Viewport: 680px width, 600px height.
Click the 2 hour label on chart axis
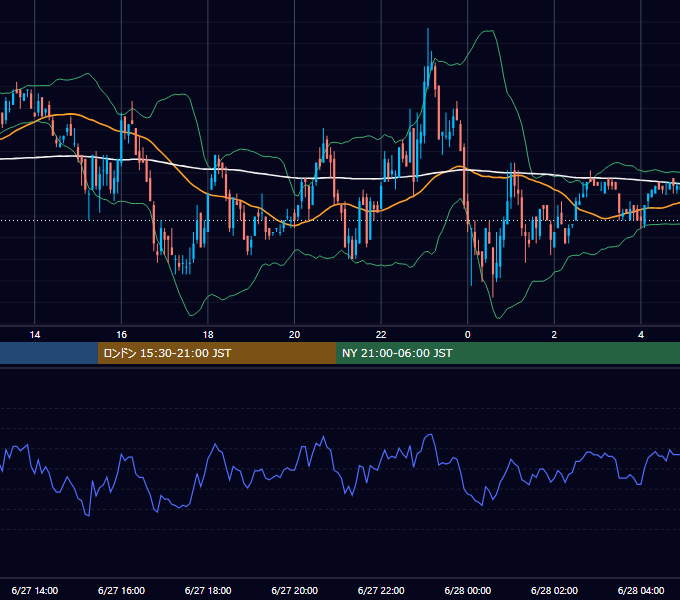tap(554, 335)
